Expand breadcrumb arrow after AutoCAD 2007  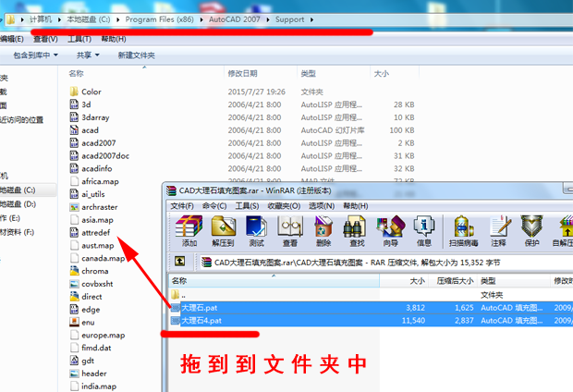tap(268, 19)
